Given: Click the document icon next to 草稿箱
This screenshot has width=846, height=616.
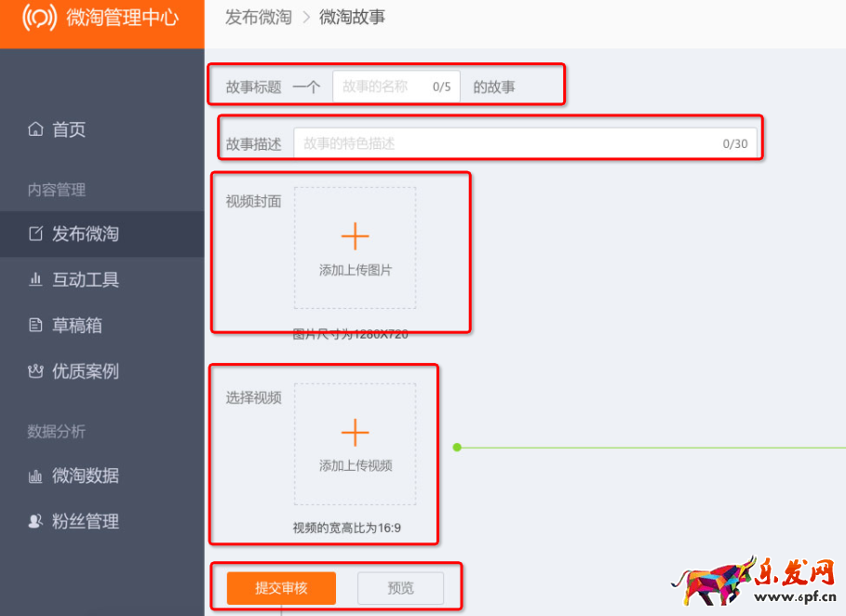Looking at the screenshot, I should (34, 326).
